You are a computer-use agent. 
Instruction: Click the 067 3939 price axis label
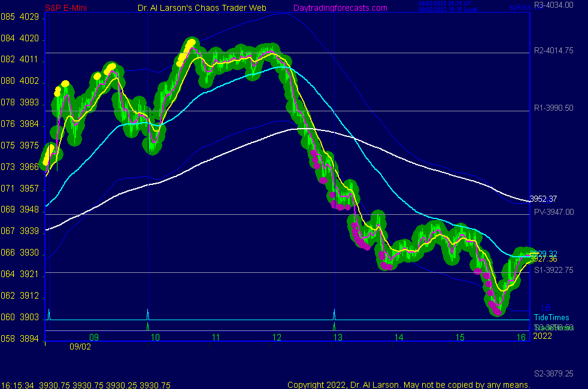(20, 231)
